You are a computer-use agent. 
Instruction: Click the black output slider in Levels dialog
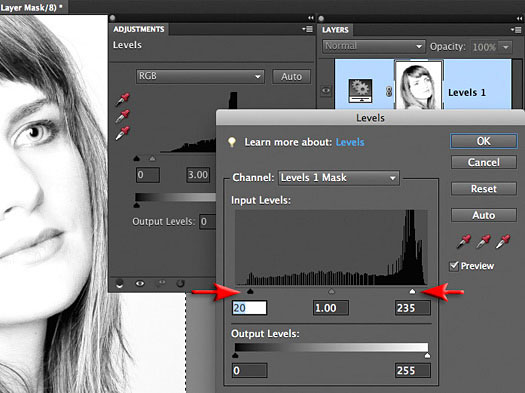tap(235, 356)
